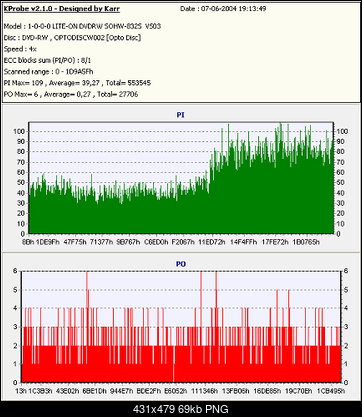
Task: Click the 47F75h axis label
Action: 74,242
